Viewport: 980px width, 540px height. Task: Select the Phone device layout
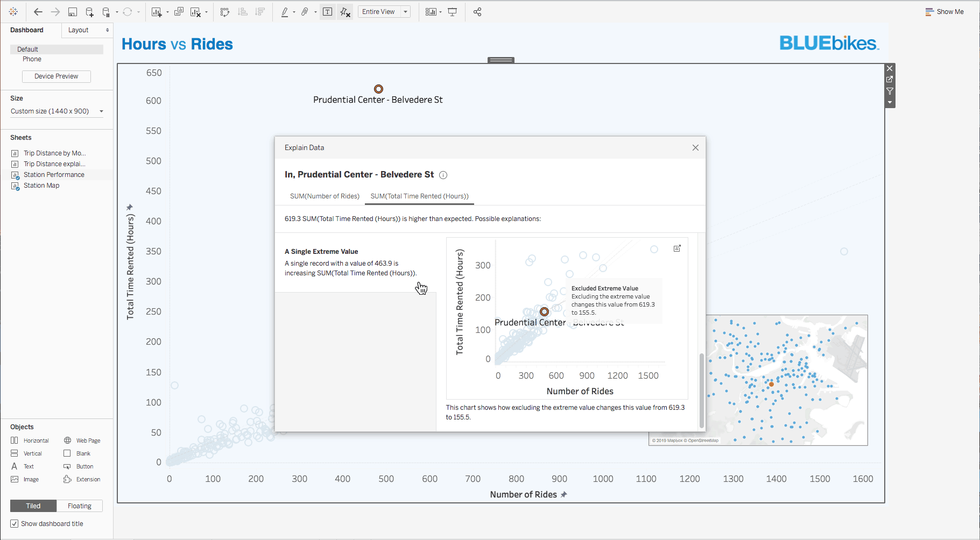(x=32, y=59)
